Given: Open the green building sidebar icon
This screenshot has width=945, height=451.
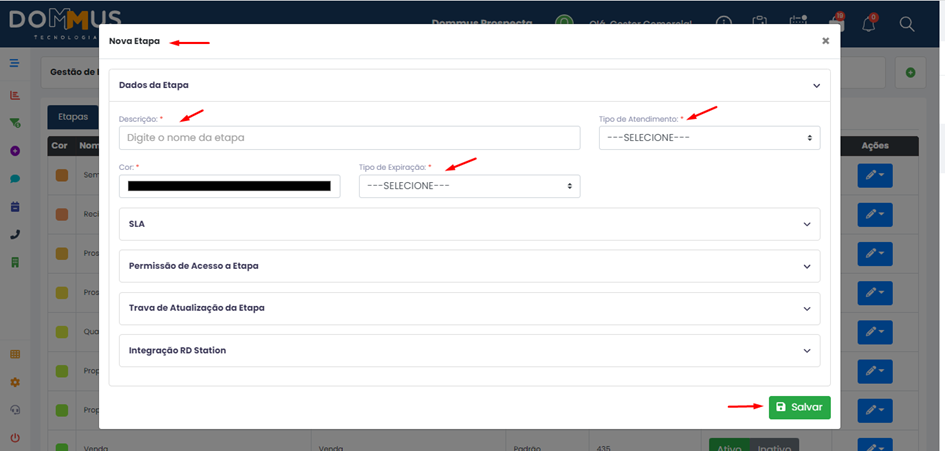Looking at the screenshot, I should (x=15, y=262).
